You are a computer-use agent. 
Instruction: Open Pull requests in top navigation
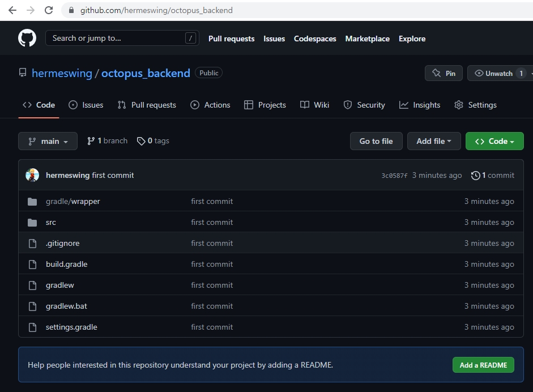232,39
